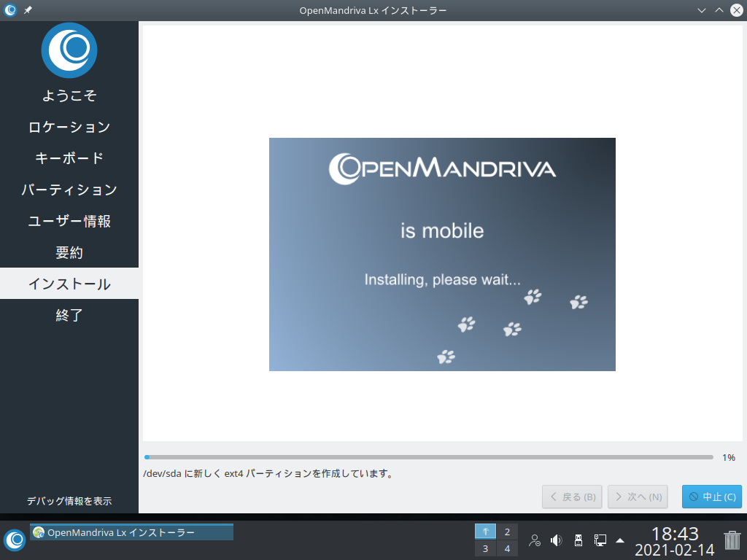Click the removable device tray icon

coord(578,540)
